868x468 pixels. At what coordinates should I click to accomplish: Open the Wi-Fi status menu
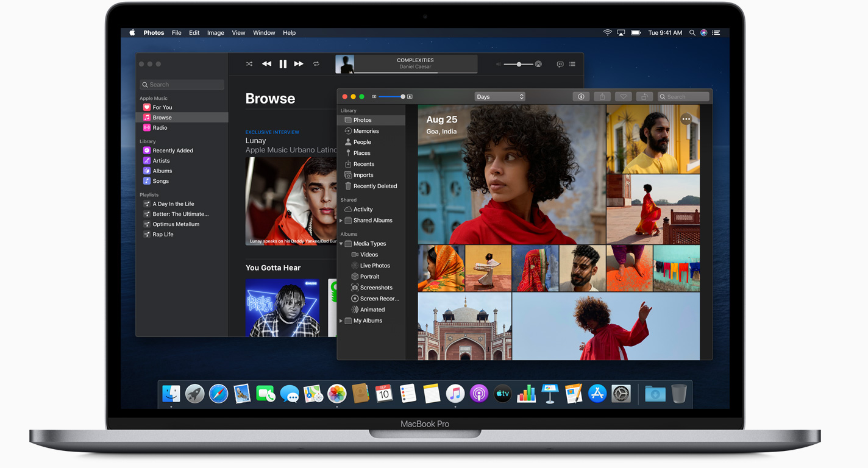click(607, 33)
